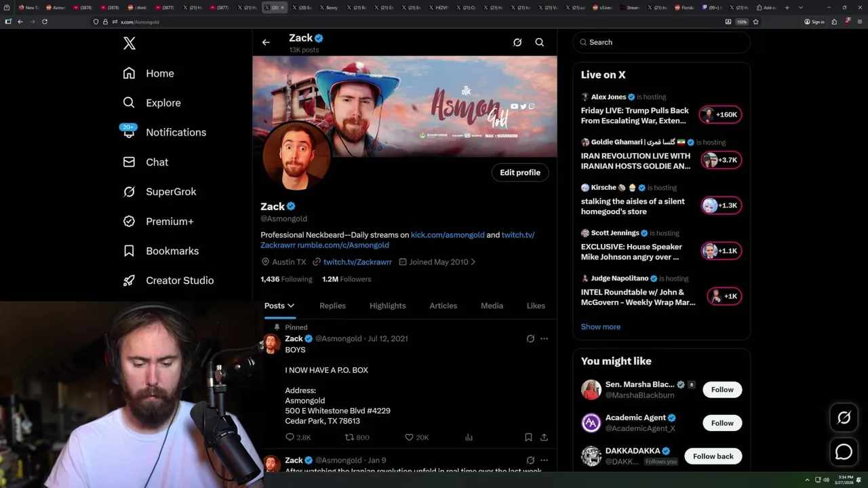Screen dimensions: 868x488
Task: Join Goldie Ghamari live with +3.7K
Action: (x=720, y=160)
